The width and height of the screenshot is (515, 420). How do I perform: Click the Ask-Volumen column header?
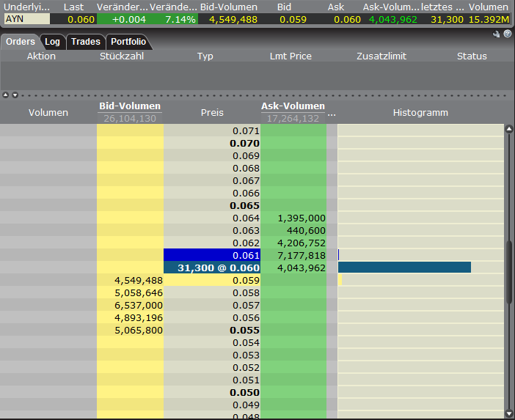point(292,107)
